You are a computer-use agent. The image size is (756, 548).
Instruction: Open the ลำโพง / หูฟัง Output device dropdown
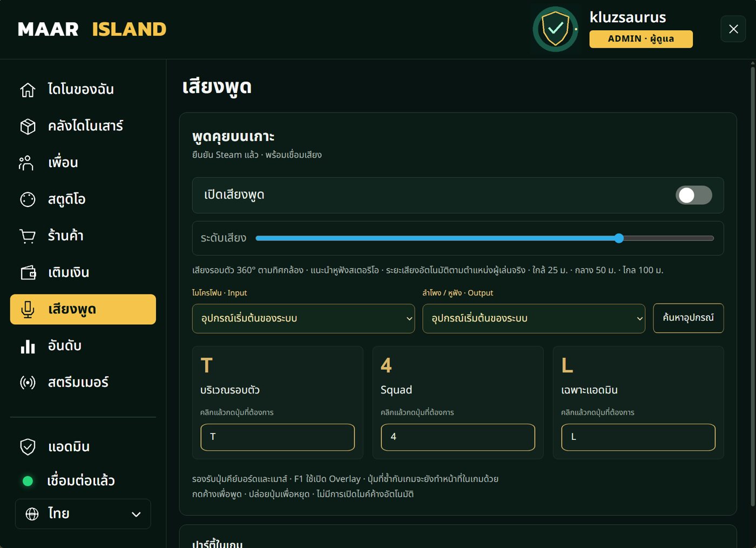534,318
